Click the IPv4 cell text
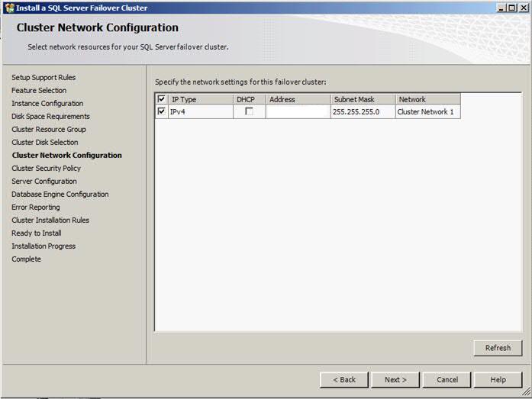The image size is (532, 399). 177,111
